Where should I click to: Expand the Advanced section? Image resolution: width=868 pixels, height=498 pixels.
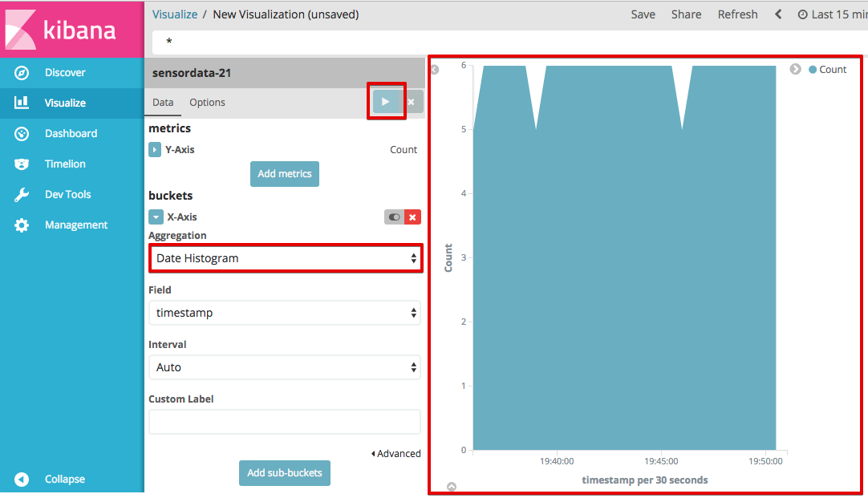tap(395, 453)
